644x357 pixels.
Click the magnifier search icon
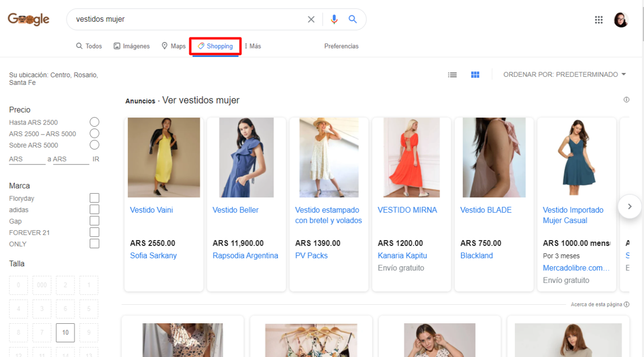352,19
